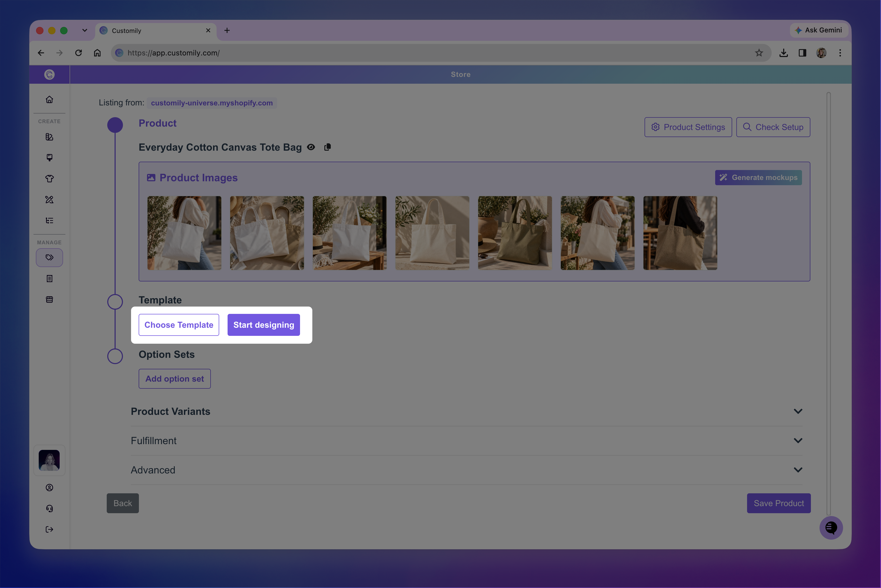Open the tab search dropdown arrow

85,30
